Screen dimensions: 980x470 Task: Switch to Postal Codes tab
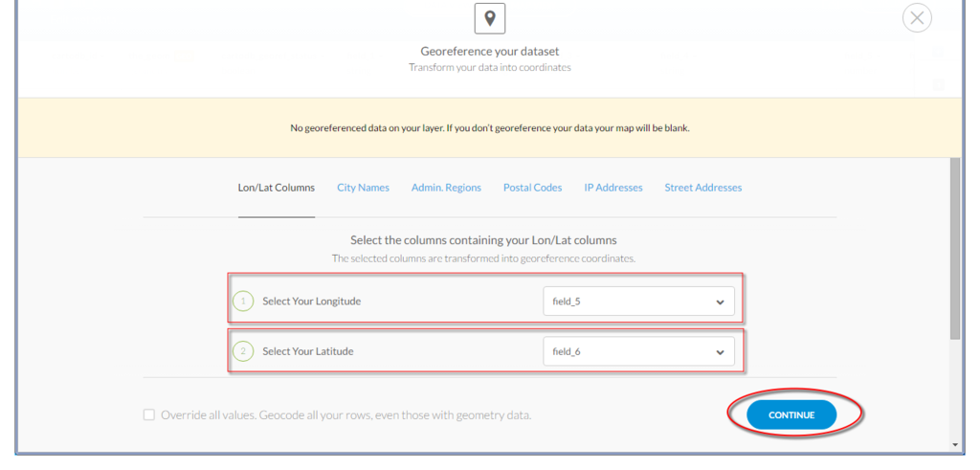pyautogui.click(x=532, y=188)
